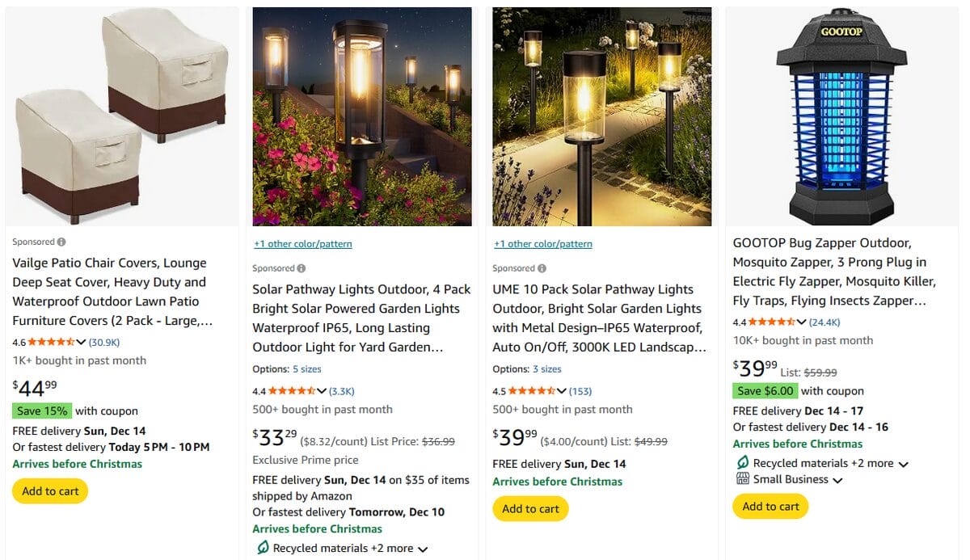Click the Small Business badge icon on GOOTOP listing
This screenshot has width=970, height=560.
tap(743, 478)
